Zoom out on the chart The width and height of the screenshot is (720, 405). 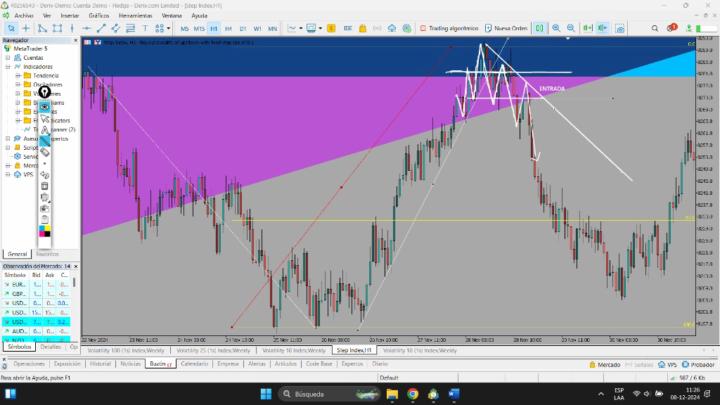click(572, 29)
